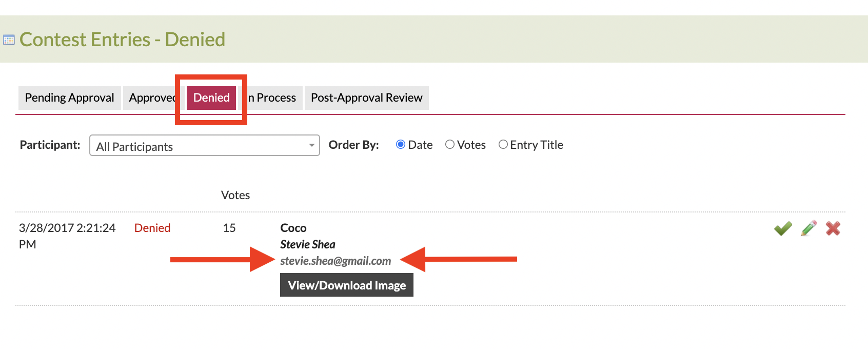Viewport: 868px width, 349px height.
Task: Delete the Coco entry with red X
Action: pos(833,228)
